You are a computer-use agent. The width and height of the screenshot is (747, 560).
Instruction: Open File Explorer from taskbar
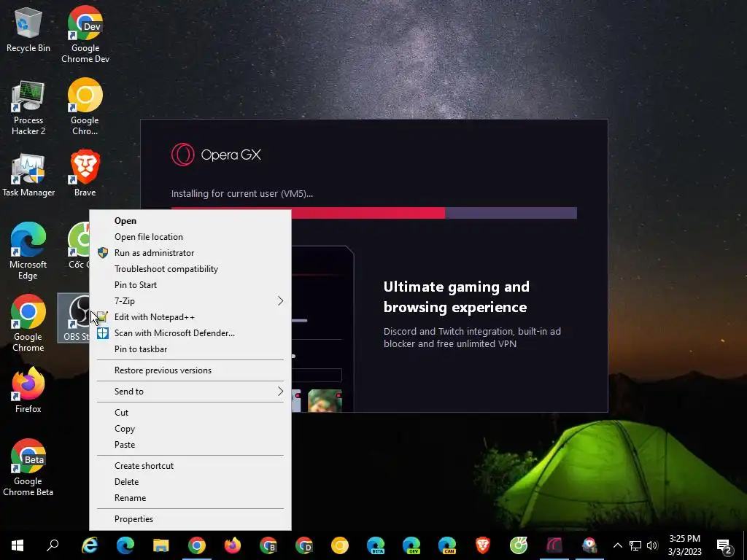[x=160, y=545]
